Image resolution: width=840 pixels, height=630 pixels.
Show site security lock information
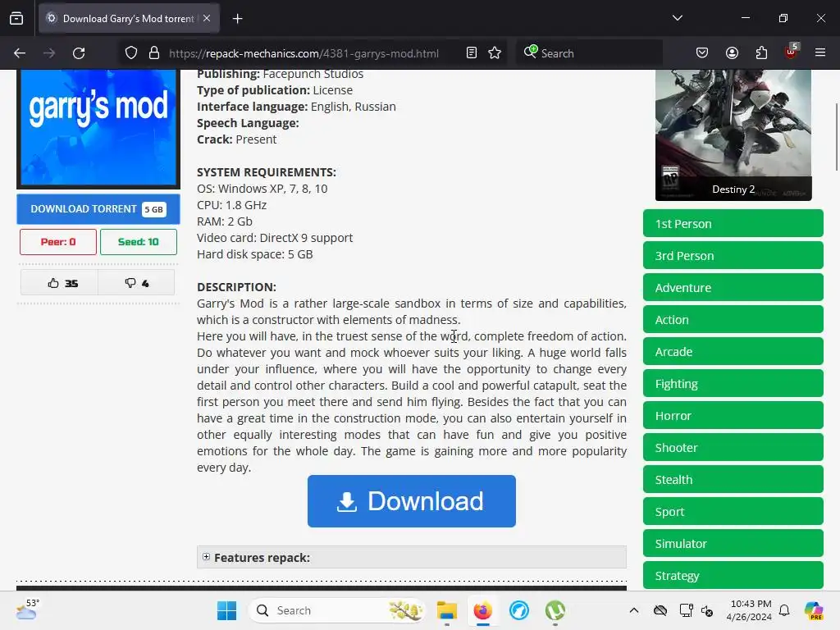(x=154, y=53)
